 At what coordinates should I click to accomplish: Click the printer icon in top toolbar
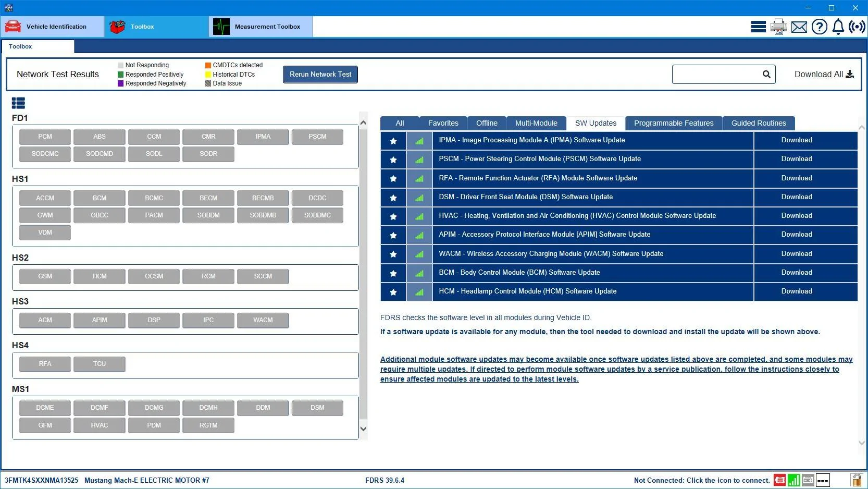click(779, 27)
